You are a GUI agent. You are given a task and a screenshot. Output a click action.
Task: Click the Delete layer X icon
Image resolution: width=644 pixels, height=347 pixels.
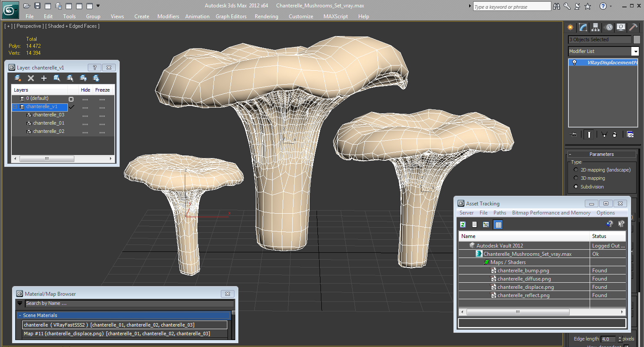[x=31, y=78]
